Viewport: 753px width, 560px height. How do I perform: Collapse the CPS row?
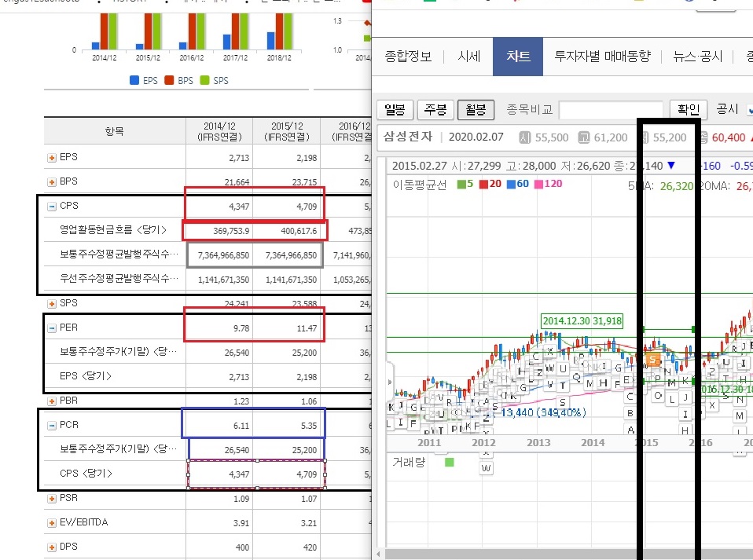click(52, 207)
